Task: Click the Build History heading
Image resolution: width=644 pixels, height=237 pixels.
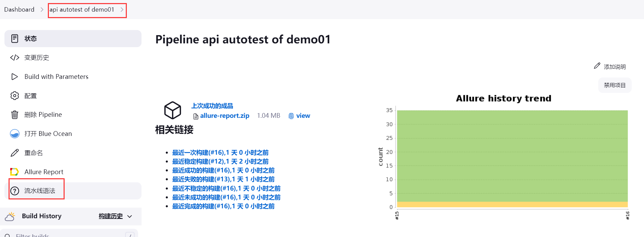Action: click(x=42, y=216)
